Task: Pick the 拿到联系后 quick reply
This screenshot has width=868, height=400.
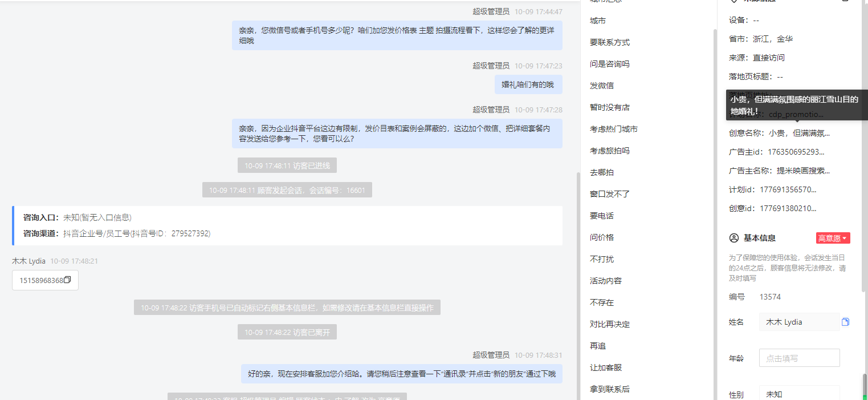Action: click(610, 389)
